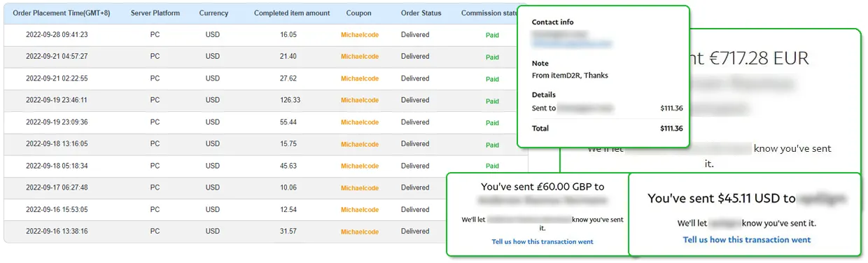Click Paid commission status in the 27.62 row
Viewport: 868px width, 263px height.
tap(492, 79)
